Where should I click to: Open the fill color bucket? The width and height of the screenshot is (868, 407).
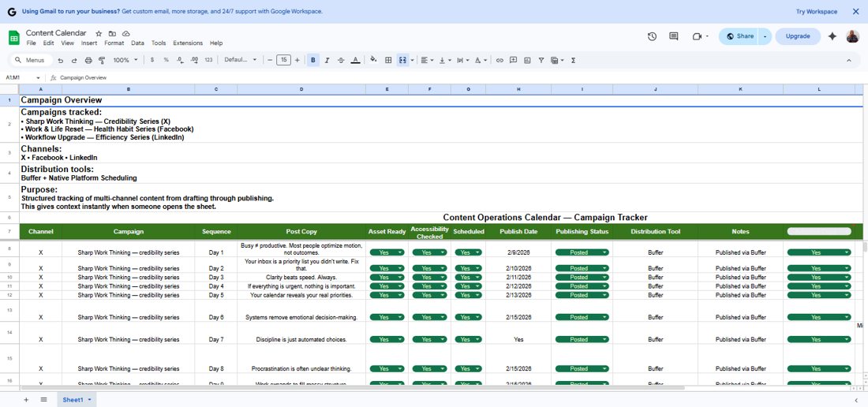click(373, 60)
